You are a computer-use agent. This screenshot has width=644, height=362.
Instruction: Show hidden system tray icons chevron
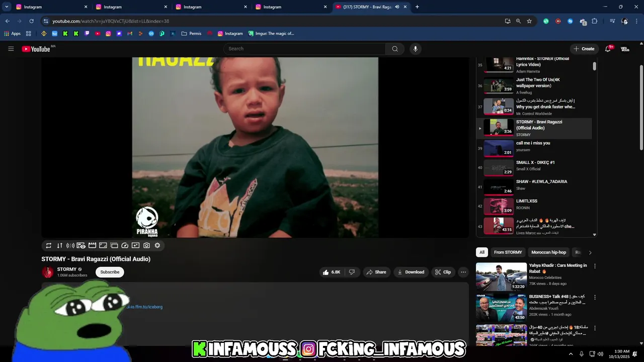(571, 354)
